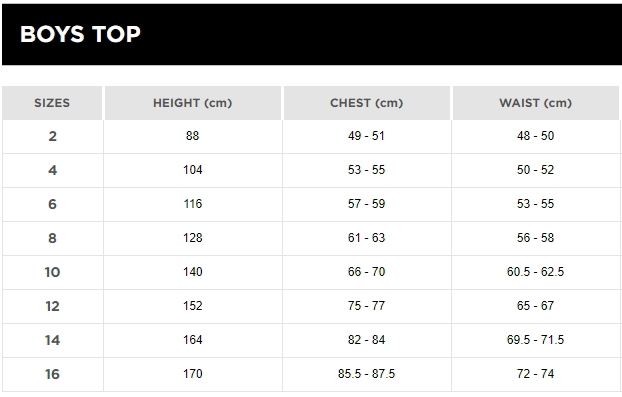Select the CHEST (cm) column header
622x397 pixels.
367,103
